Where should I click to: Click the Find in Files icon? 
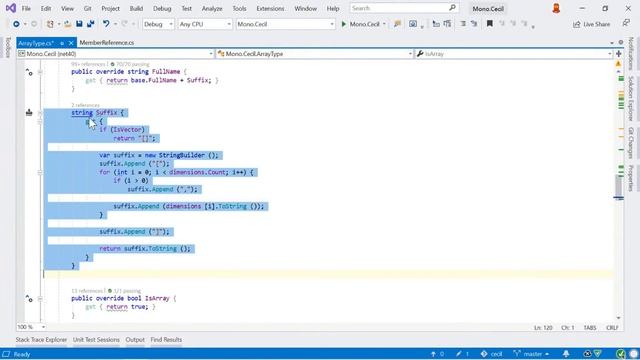[x=397, y=24]
